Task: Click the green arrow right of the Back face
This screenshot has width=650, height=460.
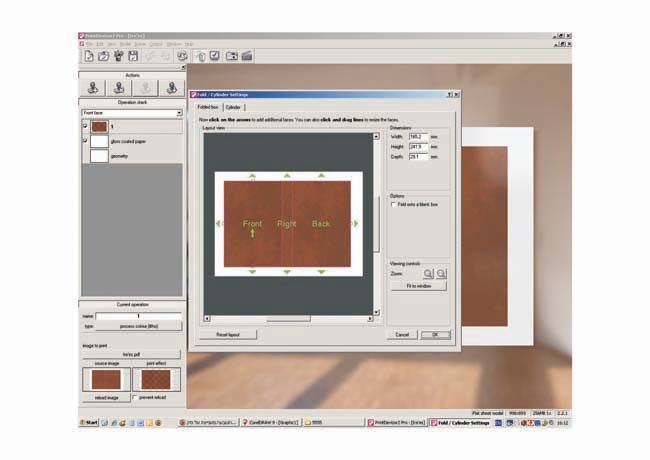Action: click(x=355, y=223)
